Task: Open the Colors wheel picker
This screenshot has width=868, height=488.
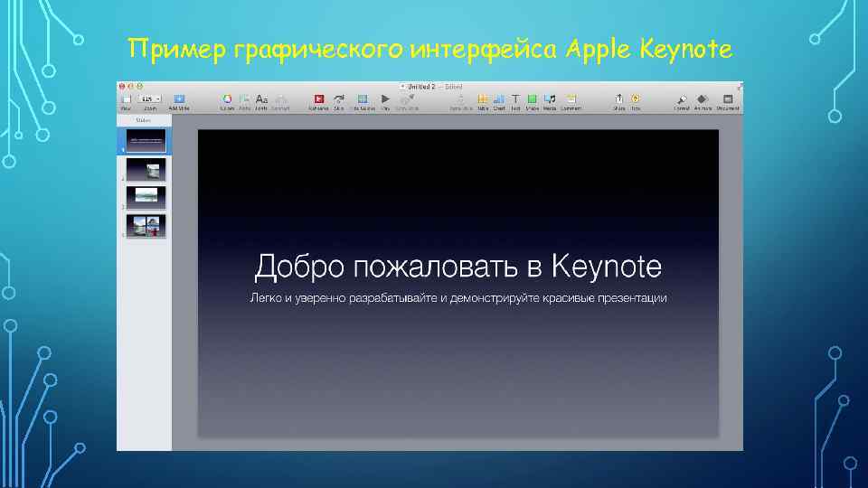Action: (x=227, y=99)
